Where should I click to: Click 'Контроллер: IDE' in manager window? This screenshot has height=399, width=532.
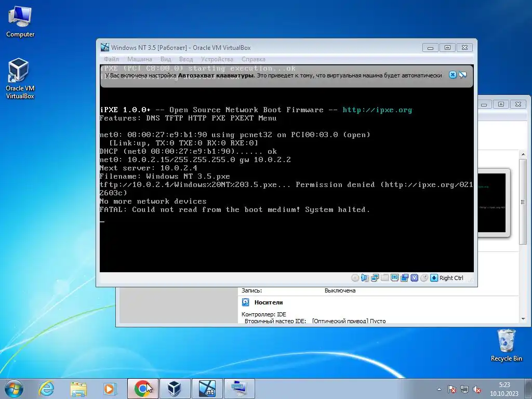(263, 314)
